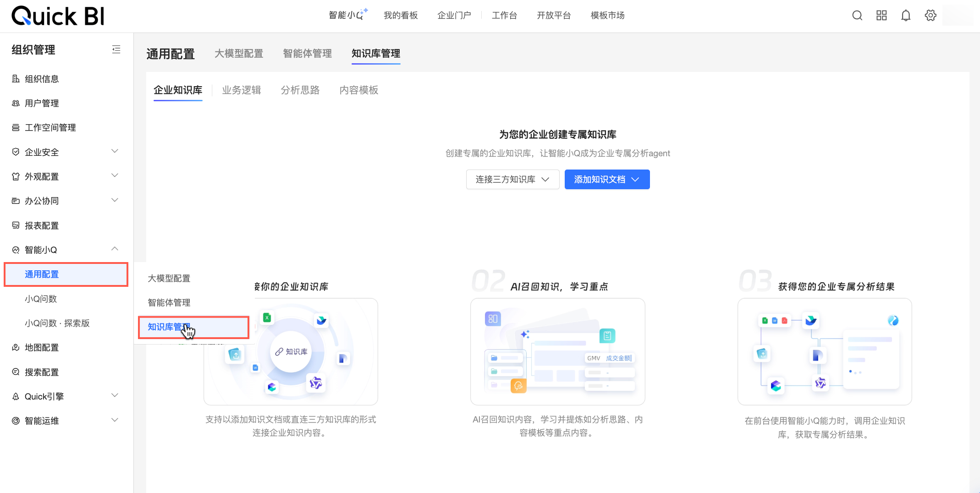Viewport: 980px width, 493px height.
Task: Open the 添加知识文档 dropdown button
Action: 607,179
